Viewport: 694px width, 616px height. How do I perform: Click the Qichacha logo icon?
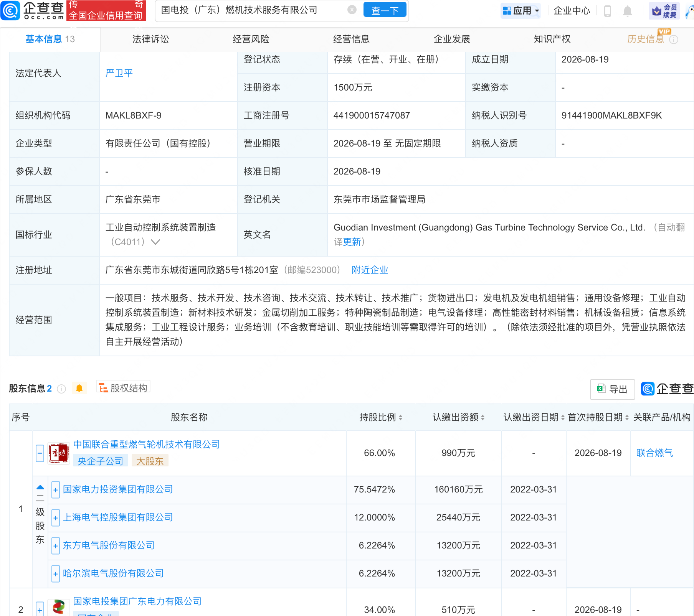10,10
